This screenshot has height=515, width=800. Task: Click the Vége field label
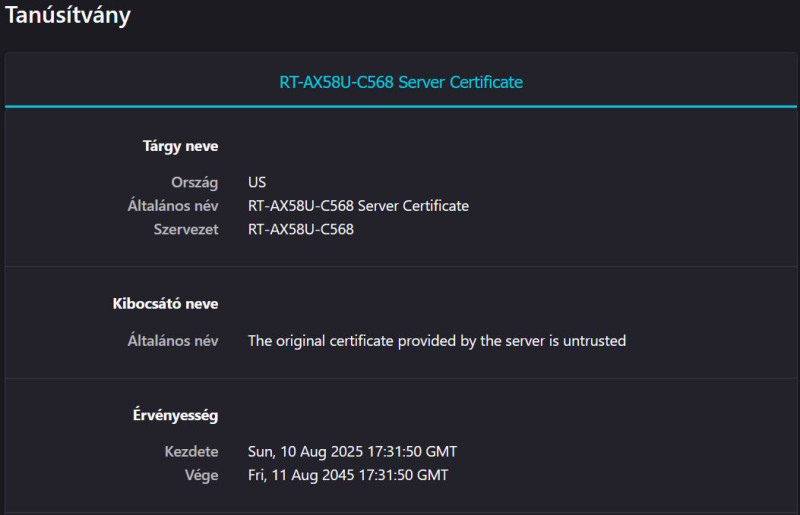(201, 475)
